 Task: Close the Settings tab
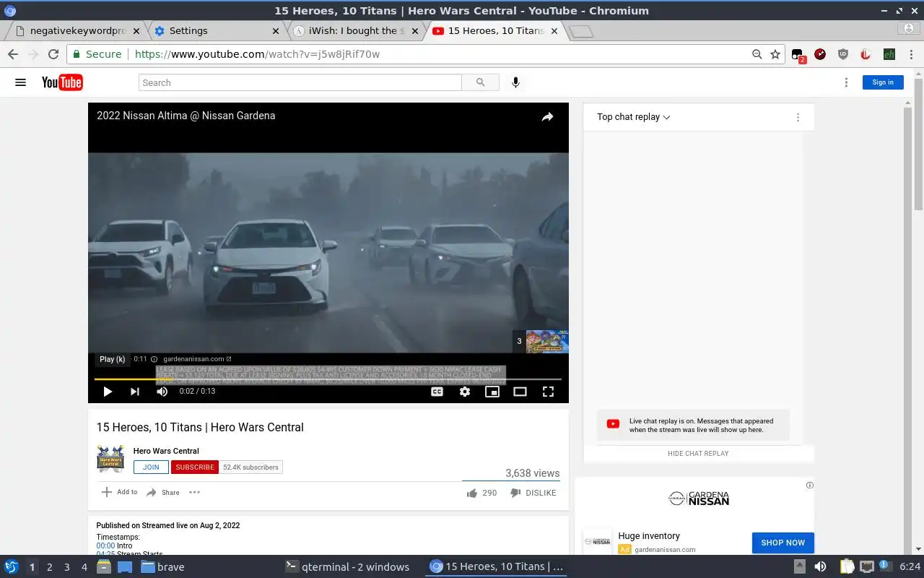[275, 31]
